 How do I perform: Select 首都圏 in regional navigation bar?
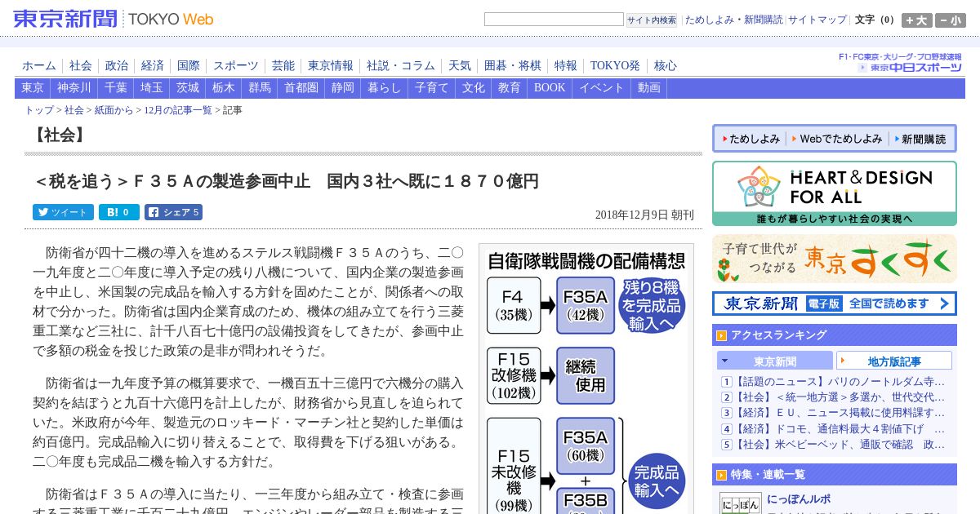pyautogui.click(x=301, y=88)
